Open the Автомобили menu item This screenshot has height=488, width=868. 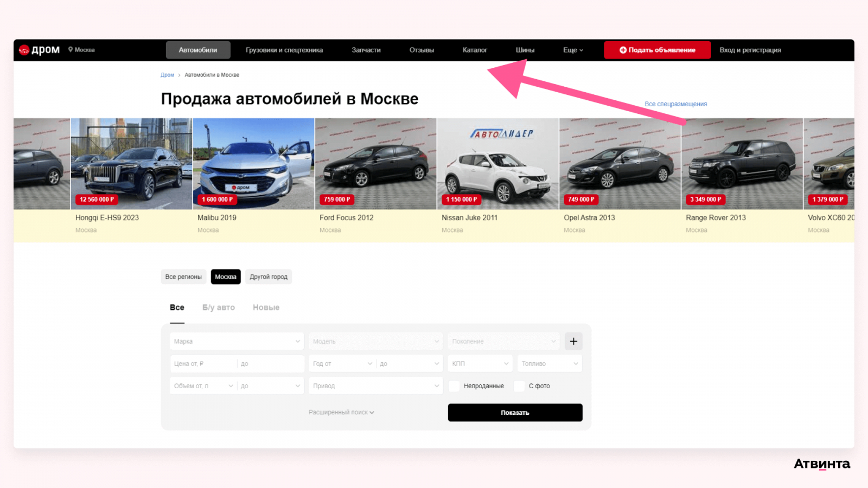198,50
